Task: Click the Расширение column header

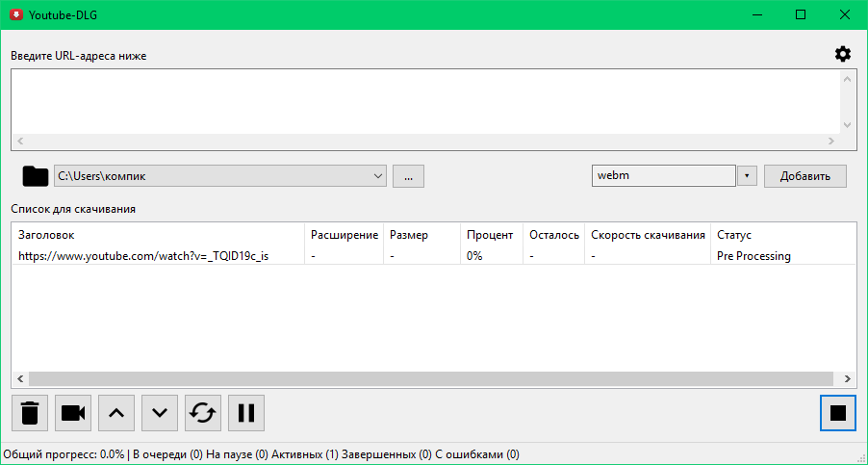Action: [344, 235]
